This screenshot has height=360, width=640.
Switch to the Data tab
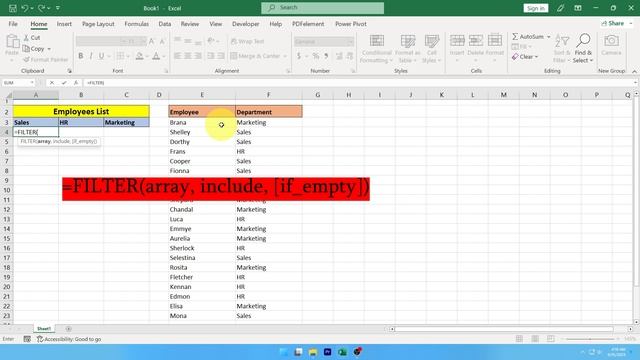(164, 24)
